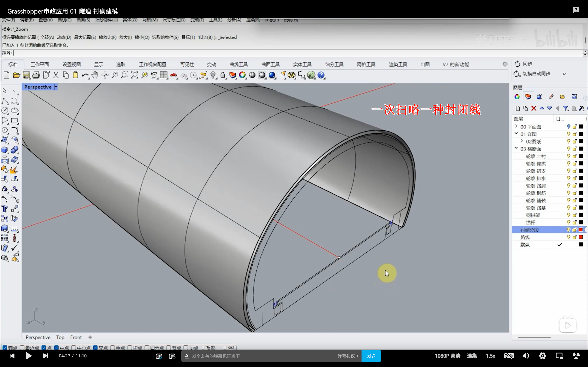Collapse the 03 横断面 layer group

coord(516,148)
